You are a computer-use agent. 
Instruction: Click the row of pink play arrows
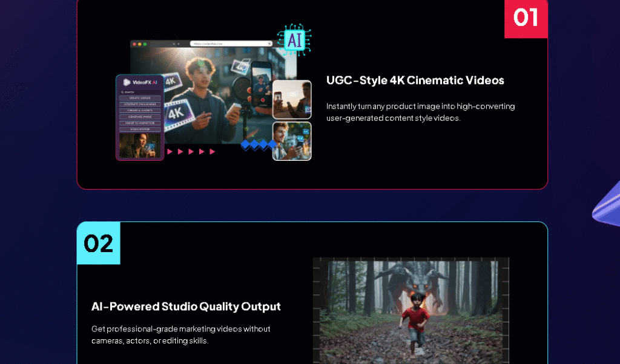[191, 152]
